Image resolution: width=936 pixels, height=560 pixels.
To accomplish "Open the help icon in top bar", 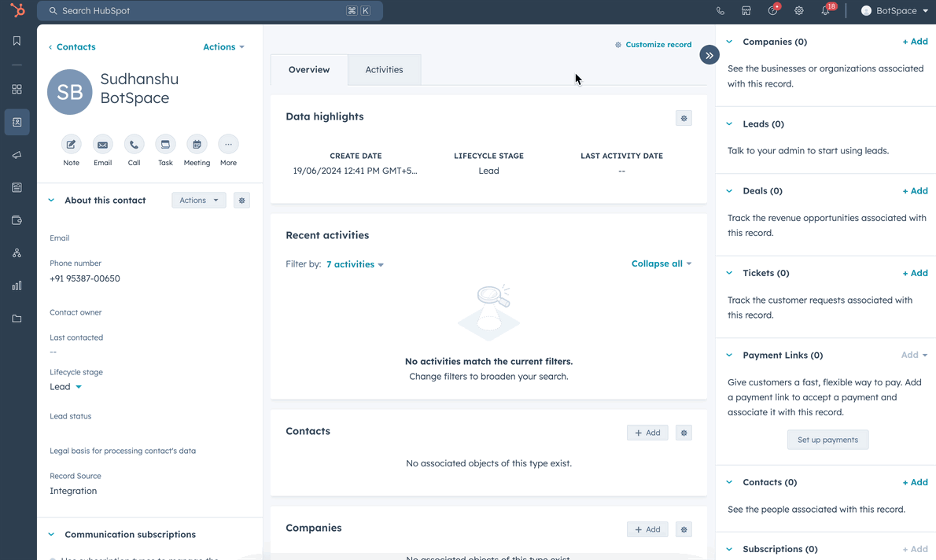I will [x=773, y=10].
